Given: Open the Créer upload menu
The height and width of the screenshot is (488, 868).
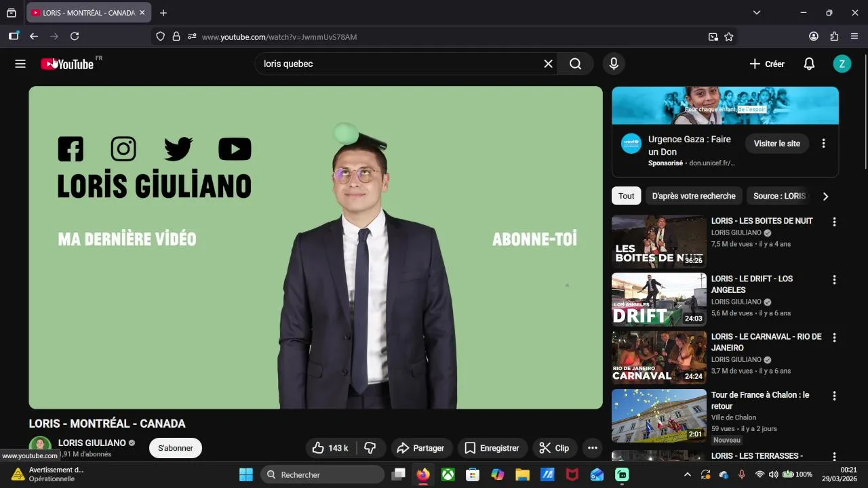Looking at the screenshot, I should coord(767,64).
